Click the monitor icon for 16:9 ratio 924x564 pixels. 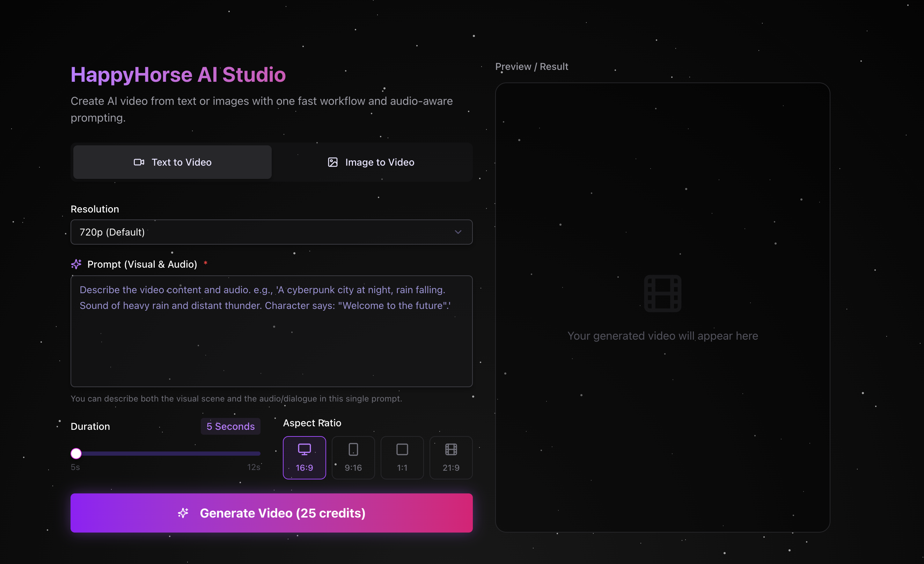click(x=304, y=449)
